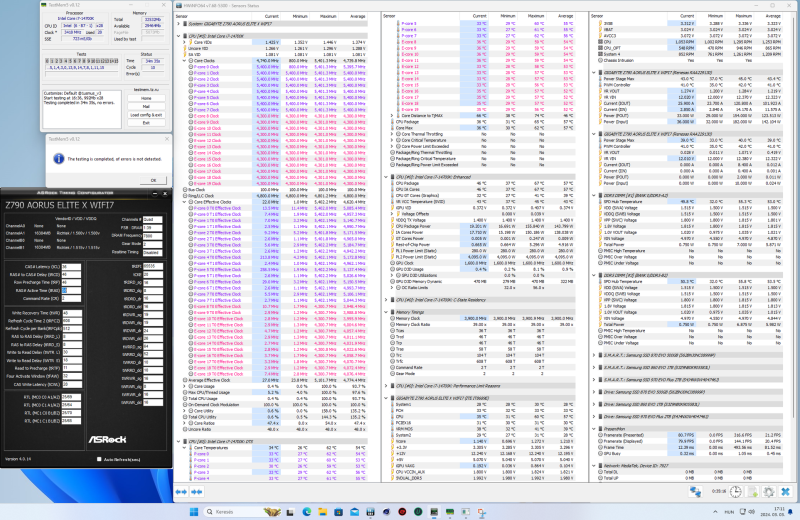
Task: Expand the Core Distance to TjMAX node
Action: point(392,116)
